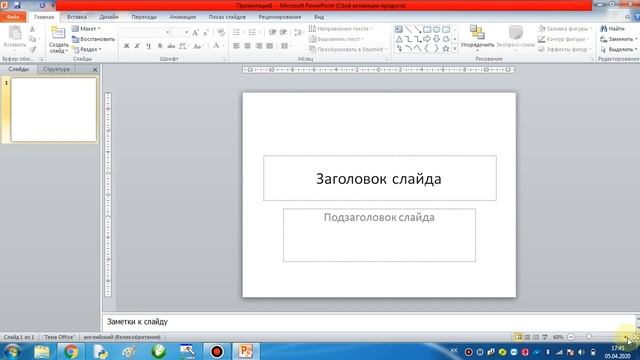Click the Создать слайд new slide icon

click(58, 33)
